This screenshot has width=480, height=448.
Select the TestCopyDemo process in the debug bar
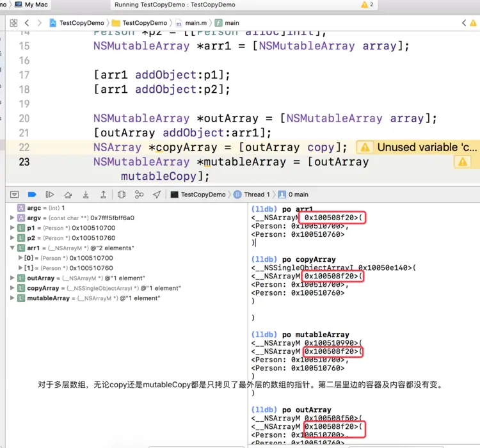click(x=198, y=195)
